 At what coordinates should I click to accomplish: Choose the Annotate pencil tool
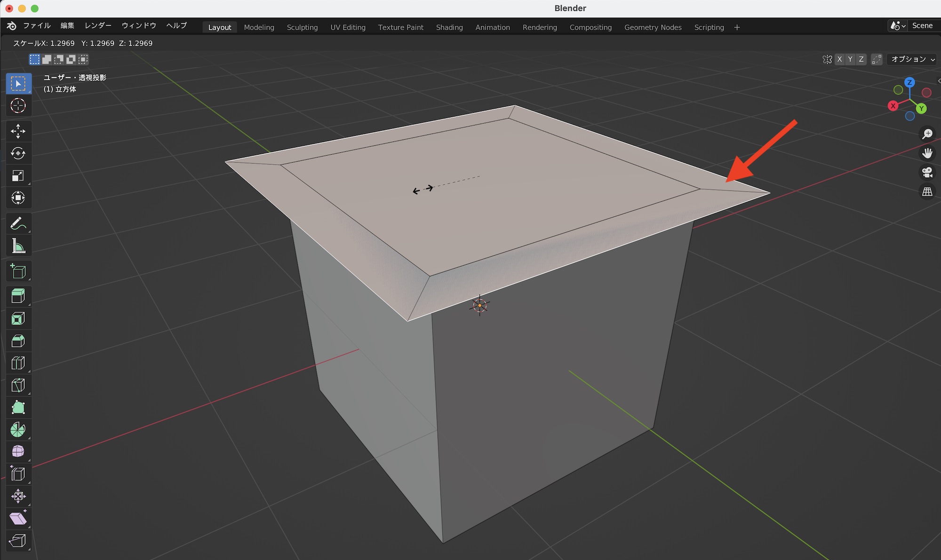tap(18, 224)
